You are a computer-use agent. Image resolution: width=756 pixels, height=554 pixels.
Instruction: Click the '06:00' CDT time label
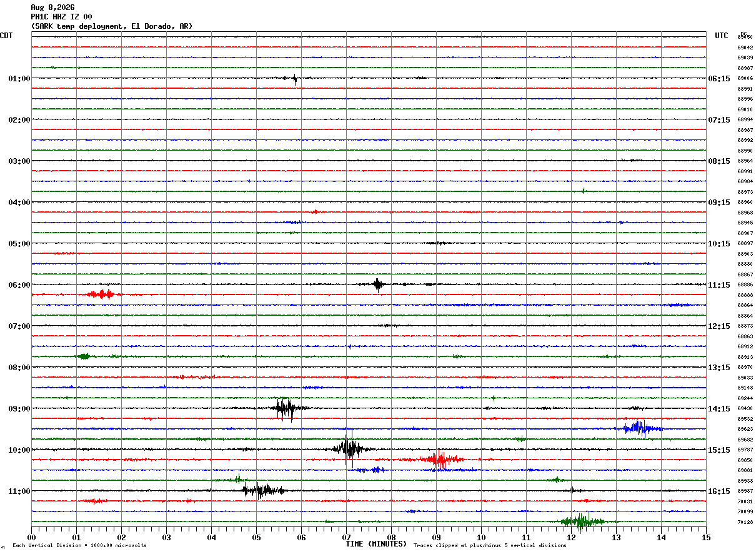[19, 285]
